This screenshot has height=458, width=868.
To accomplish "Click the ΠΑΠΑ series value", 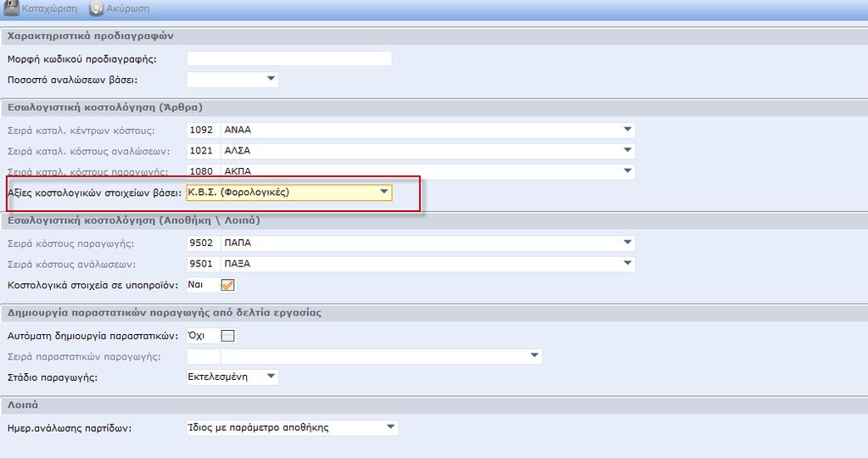I will [x=238, y=243].
